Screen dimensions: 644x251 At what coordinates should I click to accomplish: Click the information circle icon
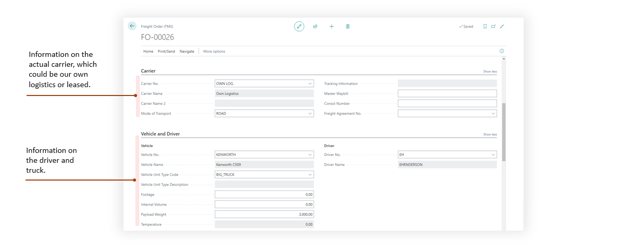pos(502,51)
